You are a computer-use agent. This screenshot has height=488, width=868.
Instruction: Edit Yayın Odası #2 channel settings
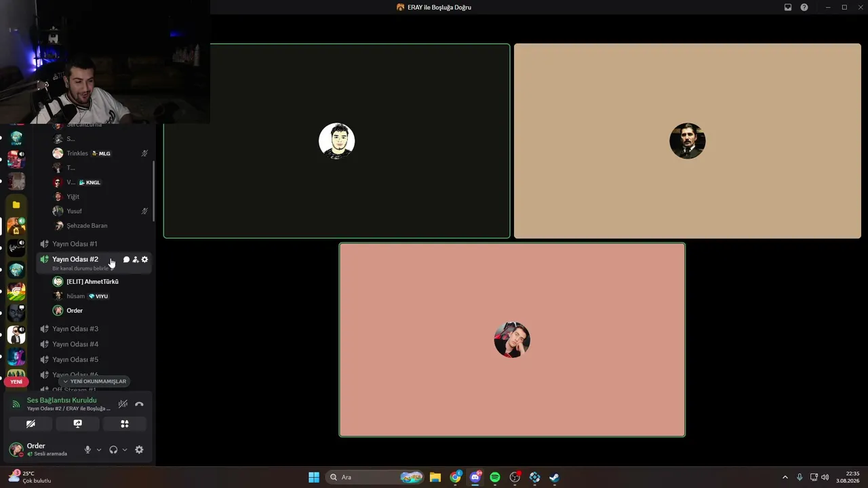(x=144, y=260)
